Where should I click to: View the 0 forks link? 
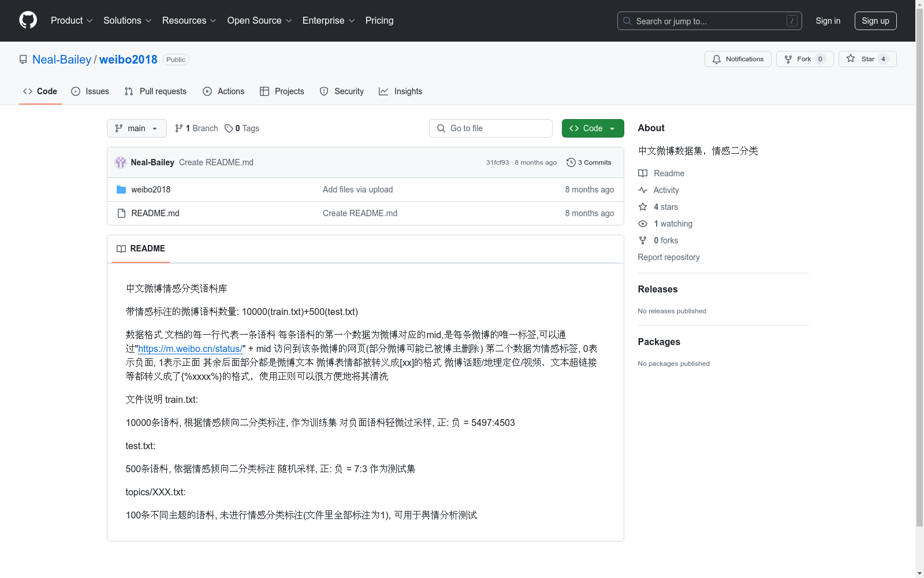pyautogui.click(x=658, y=240)
